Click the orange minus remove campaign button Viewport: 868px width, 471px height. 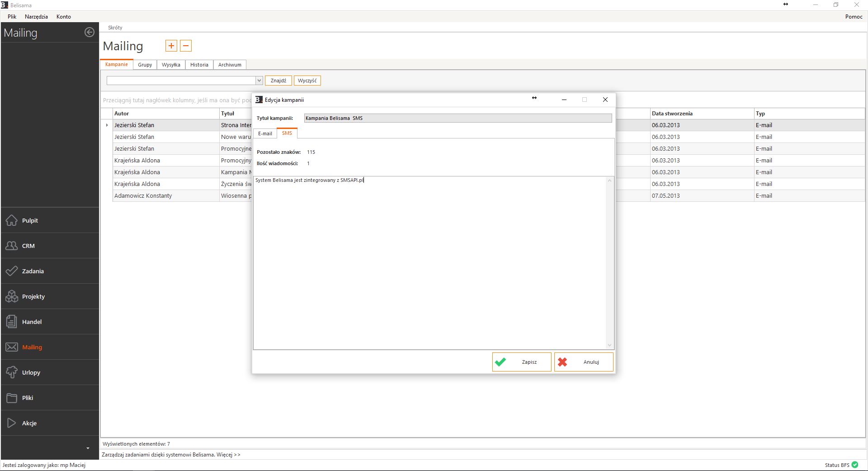[186, 46]
